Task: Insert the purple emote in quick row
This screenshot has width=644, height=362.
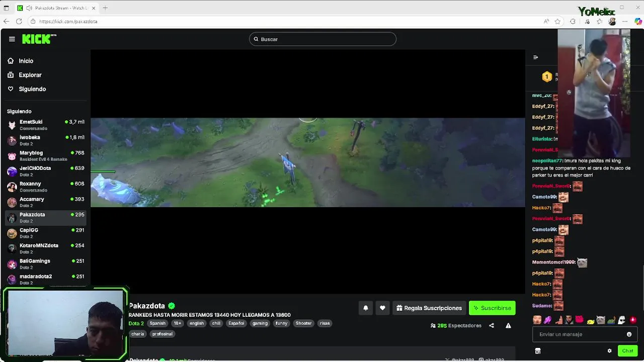Action: [x=547, y=320]
